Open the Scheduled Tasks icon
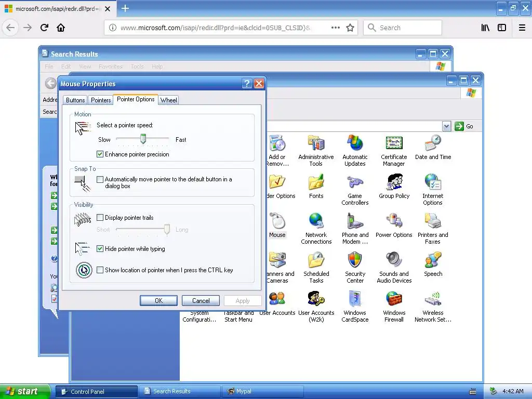 click(316, 268)
